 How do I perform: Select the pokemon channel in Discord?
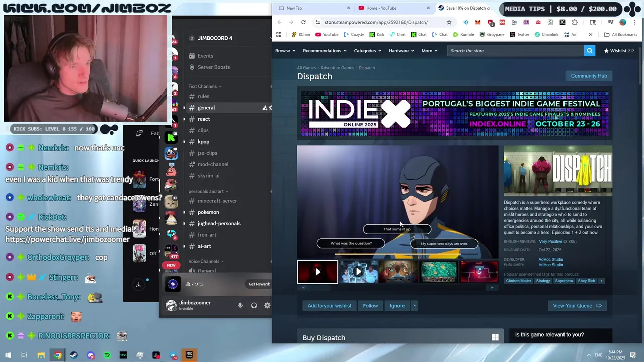click(x=208, y=212)
